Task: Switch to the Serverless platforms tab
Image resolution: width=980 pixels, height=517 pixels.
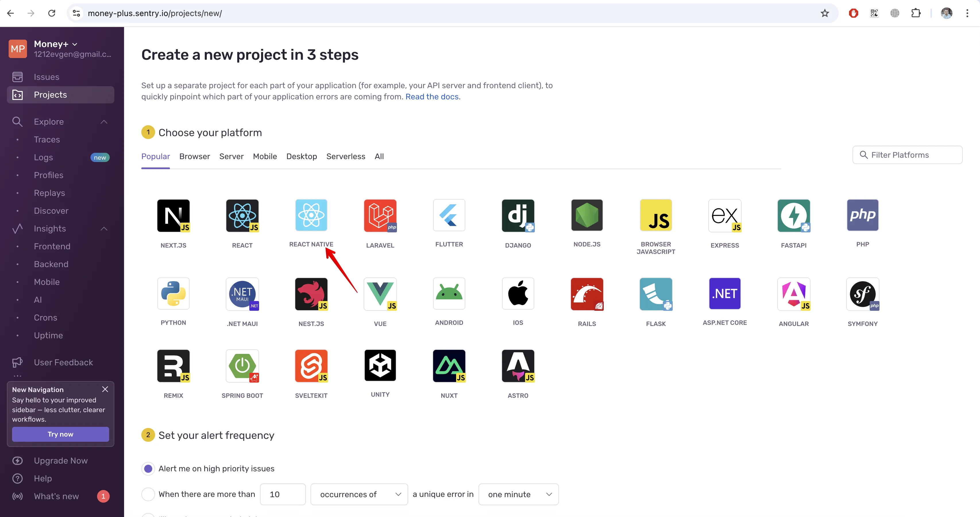Action: click(346, 156)
